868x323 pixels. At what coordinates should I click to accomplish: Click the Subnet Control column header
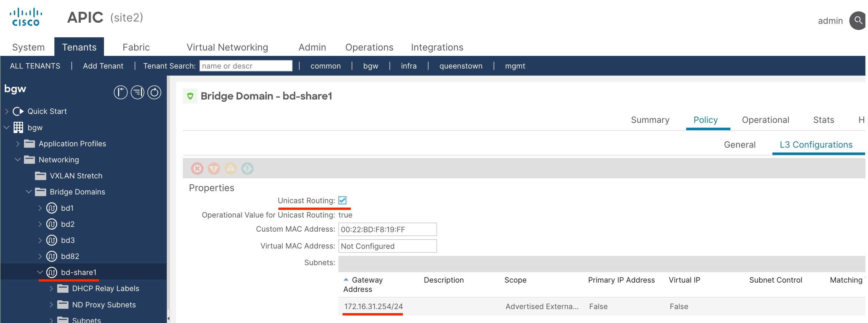coord(775,280)
